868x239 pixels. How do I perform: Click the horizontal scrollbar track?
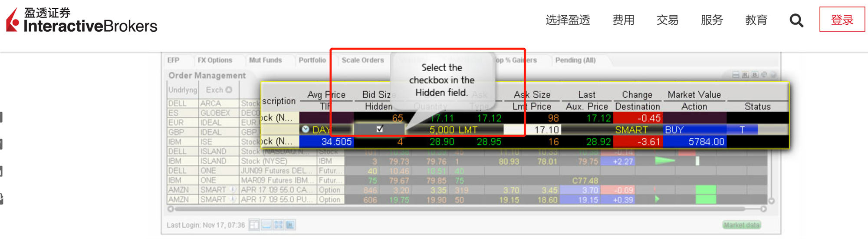[x=467, y=209]
